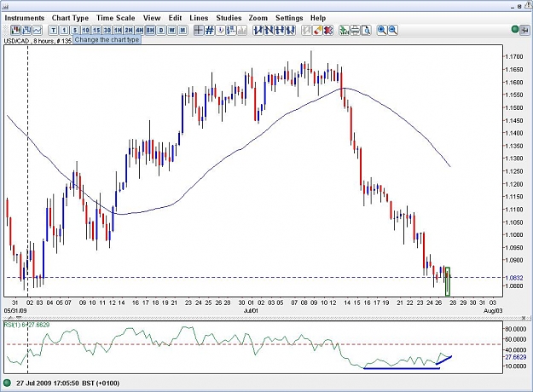Click the dotted price levels icon
533x392 pixels.
point(231,31)
